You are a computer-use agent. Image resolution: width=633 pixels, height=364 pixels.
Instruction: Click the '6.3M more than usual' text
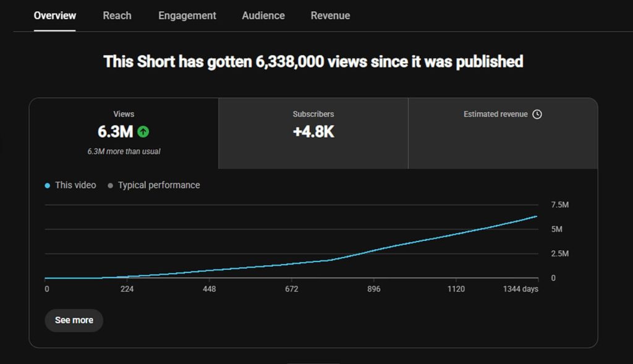(x=124, y=151)
